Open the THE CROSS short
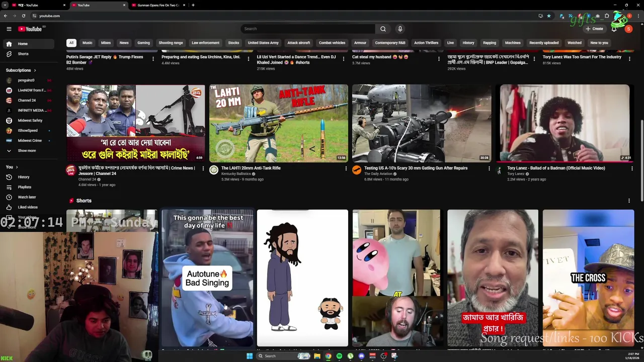The height and width of the screenshot is (362, 644). [x=588, y=278]
